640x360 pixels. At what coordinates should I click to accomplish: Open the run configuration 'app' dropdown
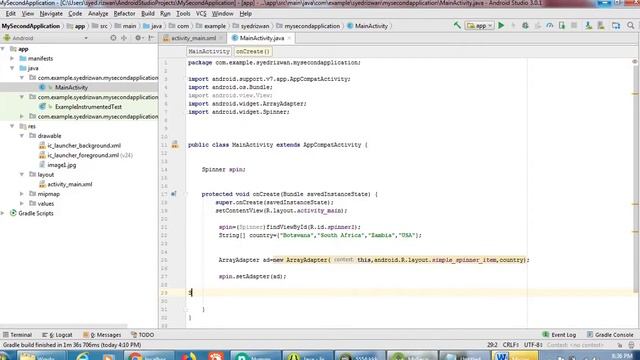click(x=480, y=26)
